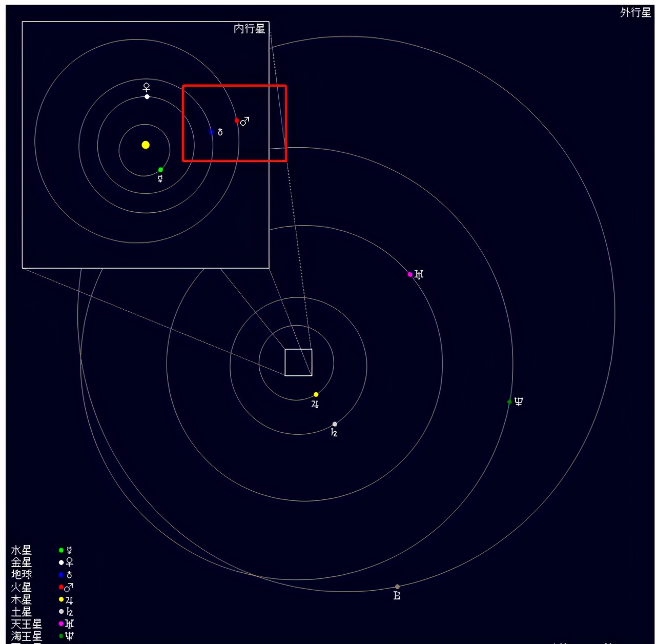Select the white Venus dot in the inset

pos(147,96)
